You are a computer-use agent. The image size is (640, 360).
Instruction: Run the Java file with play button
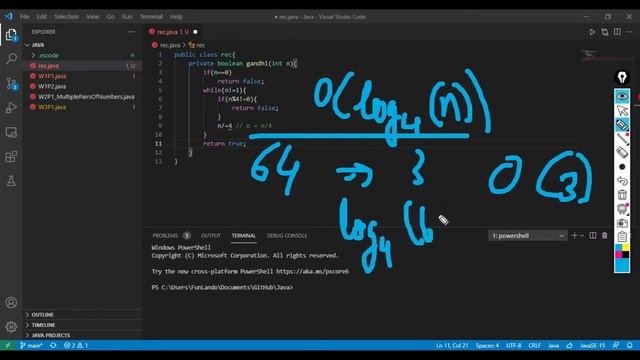(592, 32)
